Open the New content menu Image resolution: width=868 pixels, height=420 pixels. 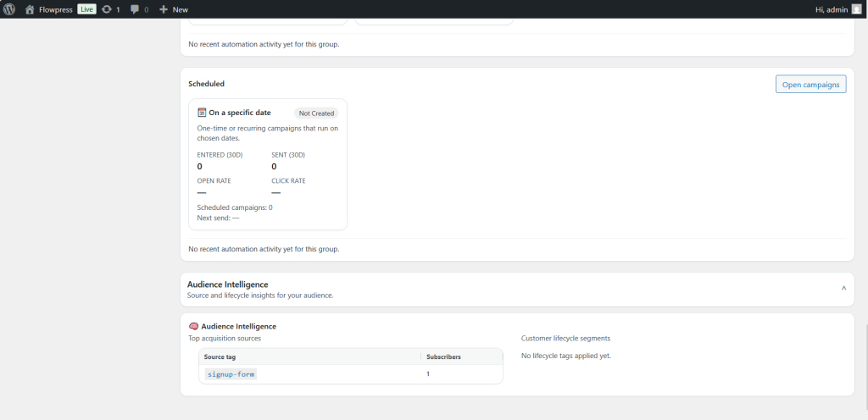pos(174,9)
